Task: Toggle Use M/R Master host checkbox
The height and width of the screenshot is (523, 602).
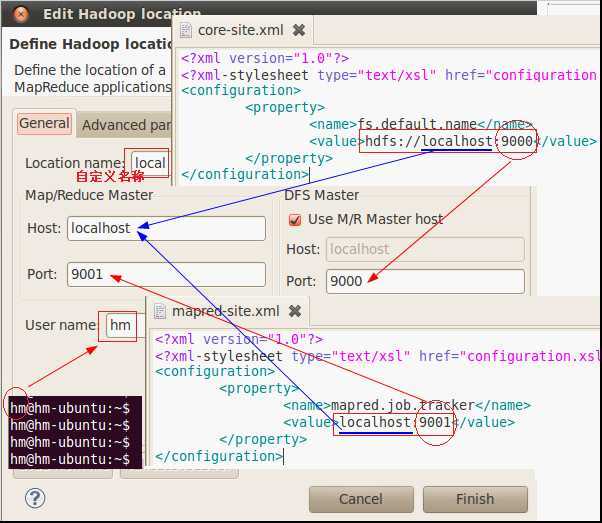Action: pos(294,220)
